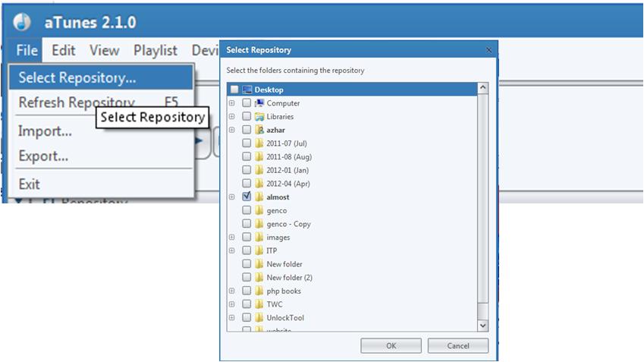Choose Export... from File menu
The image size is (644, 362).
coord(101,156)
